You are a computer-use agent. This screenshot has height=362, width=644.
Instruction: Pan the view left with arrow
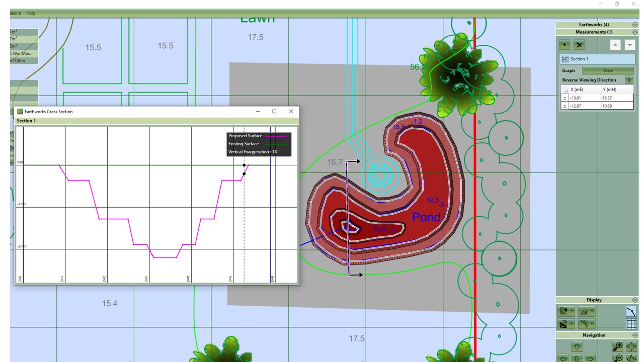click(x=563, y=358)
